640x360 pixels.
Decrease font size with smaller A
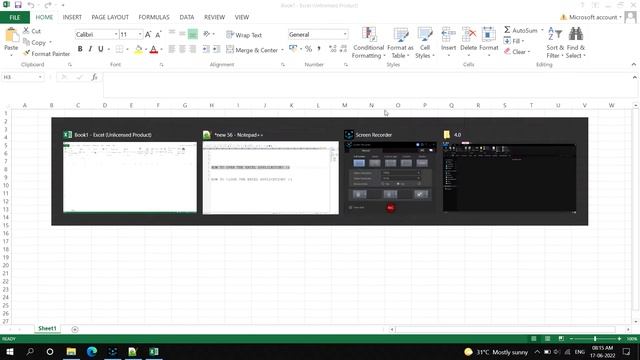tap(158, 35)
